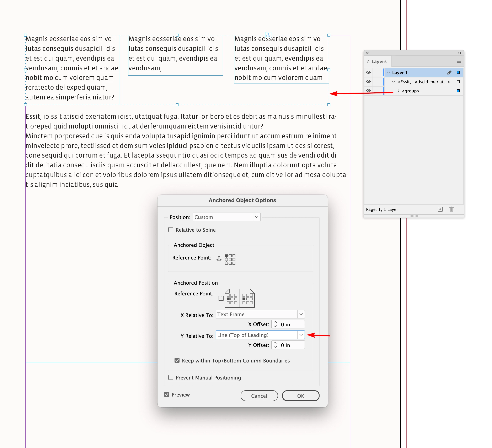This screenshot has width=492, height=448.
Task: Click Anchored Position reference point proxy
Action: [x=239, y=299]
